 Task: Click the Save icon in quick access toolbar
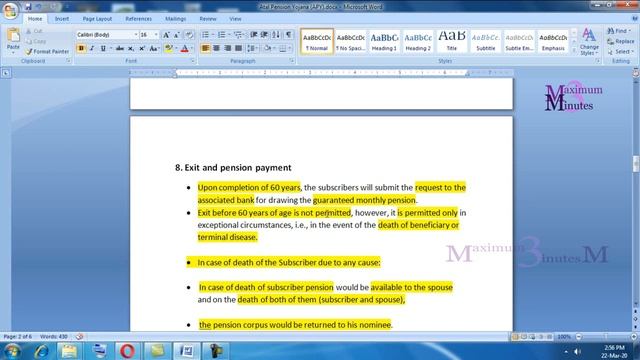tap(28, 7)
